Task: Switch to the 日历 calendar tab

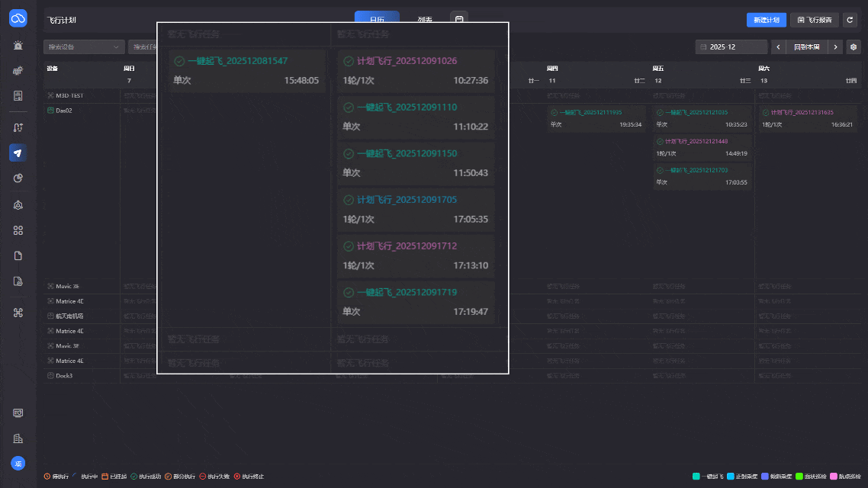Action: pos(377,20)
